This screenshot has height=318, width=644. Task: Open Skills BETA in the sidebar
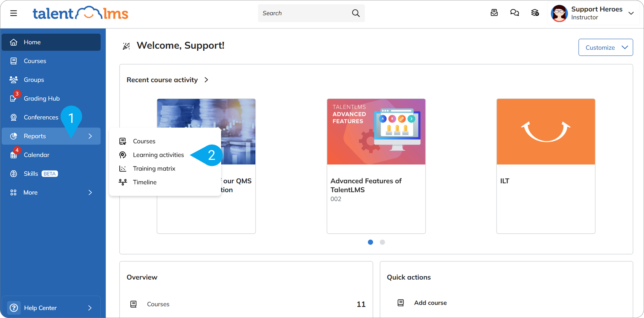pos(51,174)
